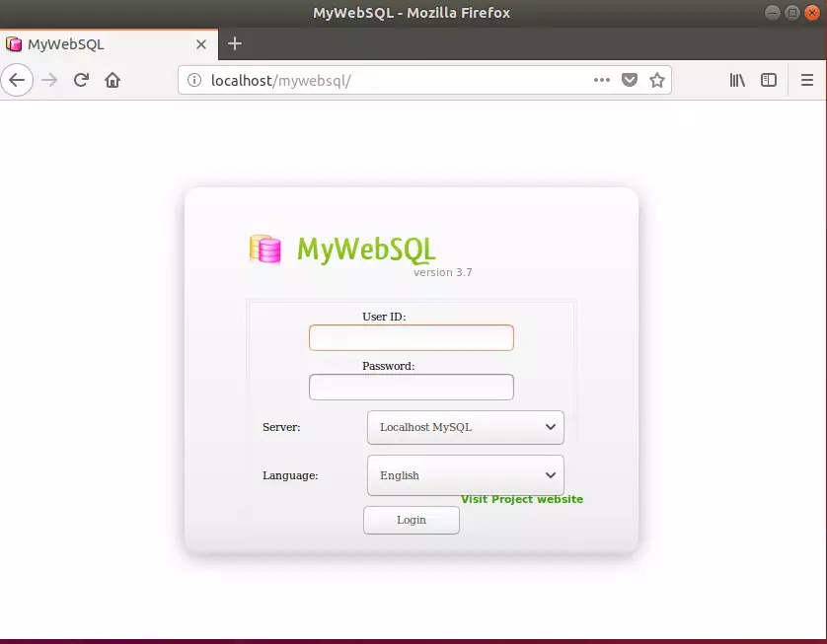The image size is (827, 644).
Task: Click the MyWebSQL green title text
Action: 366,250
